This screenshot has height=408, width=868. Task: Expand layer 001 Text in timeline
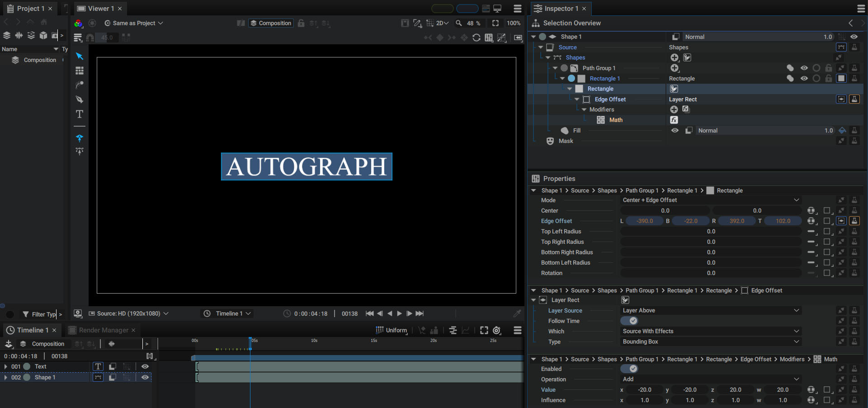[5, 366]
